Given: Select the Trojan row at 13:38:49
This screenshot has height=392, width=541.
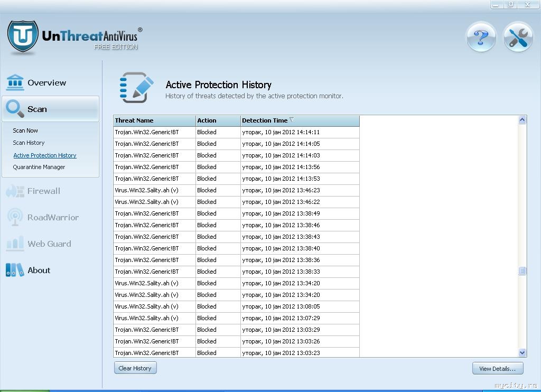Looking at the screenshot, I should [236, 213].
